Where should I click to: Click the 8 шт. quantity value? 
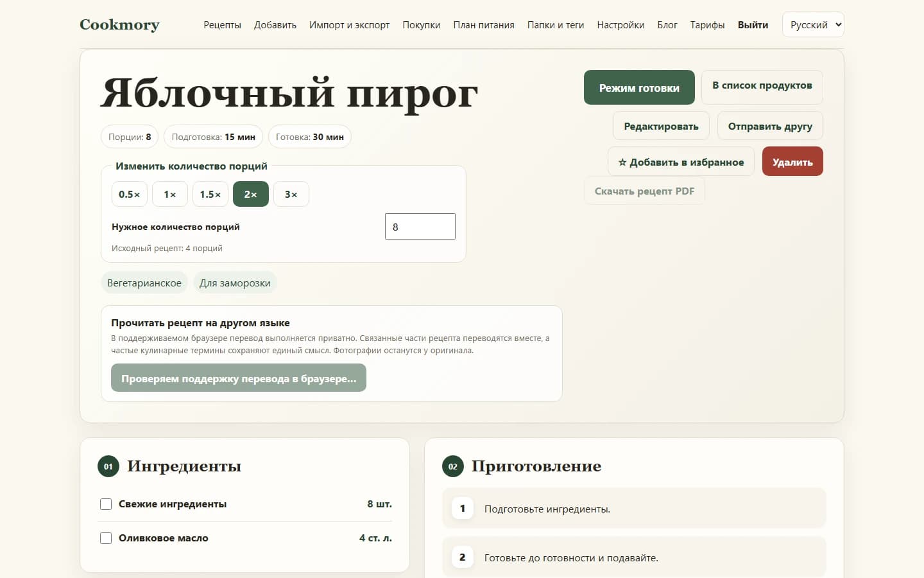379,504
